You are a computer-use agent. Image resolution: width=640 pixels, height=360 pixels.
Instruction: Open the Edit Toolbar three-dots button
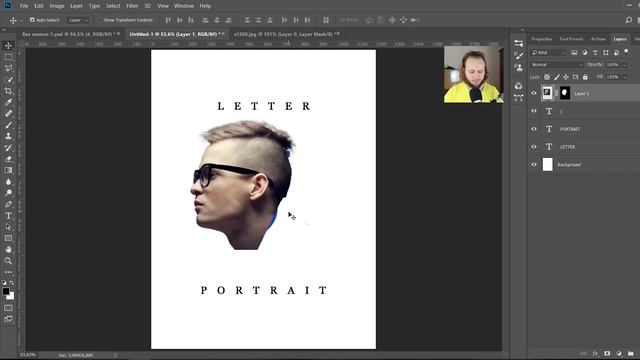coord(8,272)
